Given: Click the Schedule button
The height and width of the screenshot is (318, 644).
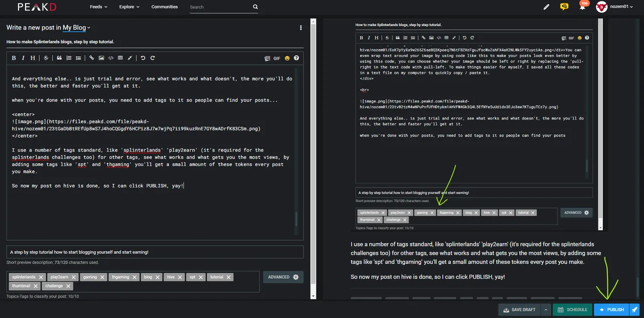Looking at the screenshot, I should (x=572, y=309).
